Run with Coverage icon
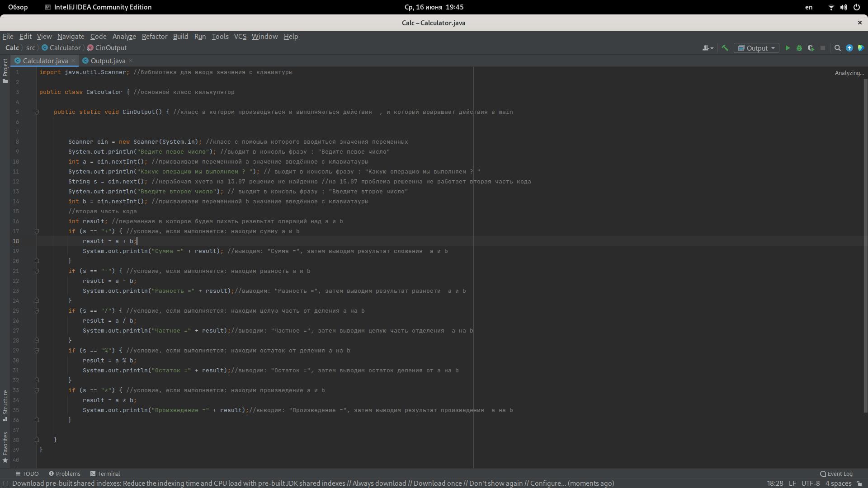Image resolution: width=868 pixels, height=488 pixels. (811, 48)
